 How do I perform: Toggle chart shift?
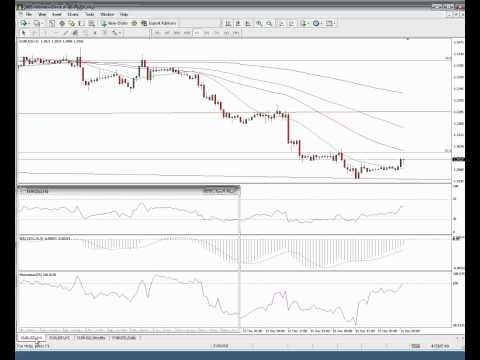(x=292, y=23)
